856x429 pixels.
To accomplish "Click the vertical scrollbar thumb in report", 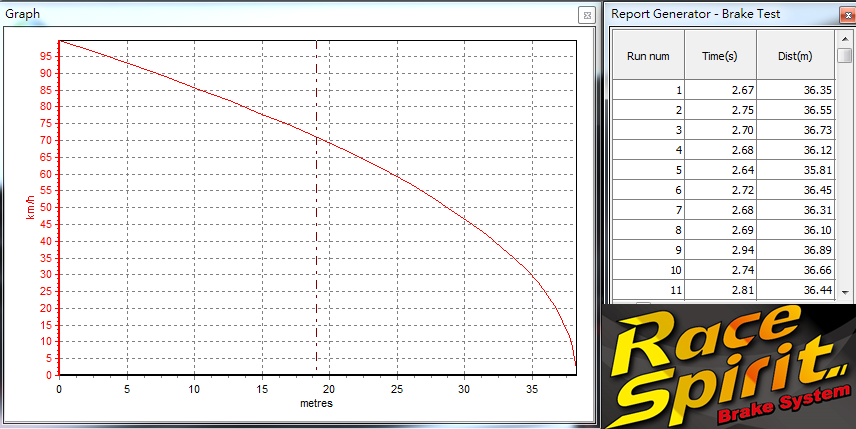I will click(845, 55).
